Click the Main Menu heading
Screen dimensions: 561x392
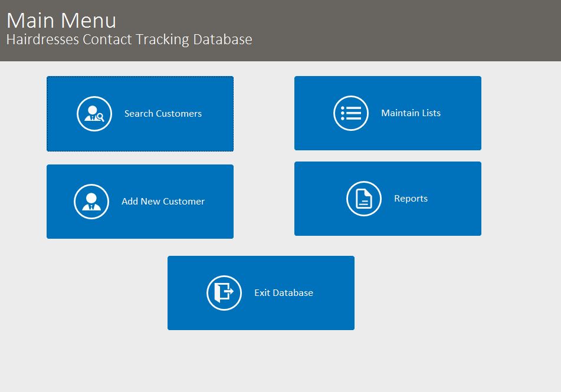(61, 21)
